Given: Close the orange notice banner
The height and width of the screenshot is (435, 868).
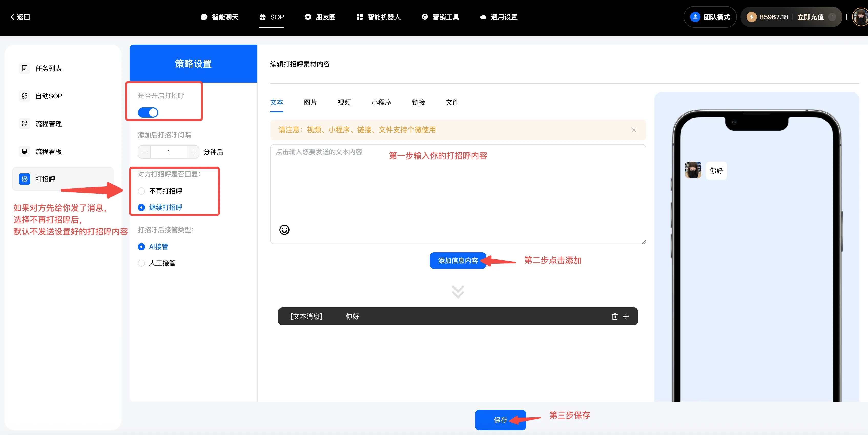Looking at the screenshot, I should coord(634,130).
